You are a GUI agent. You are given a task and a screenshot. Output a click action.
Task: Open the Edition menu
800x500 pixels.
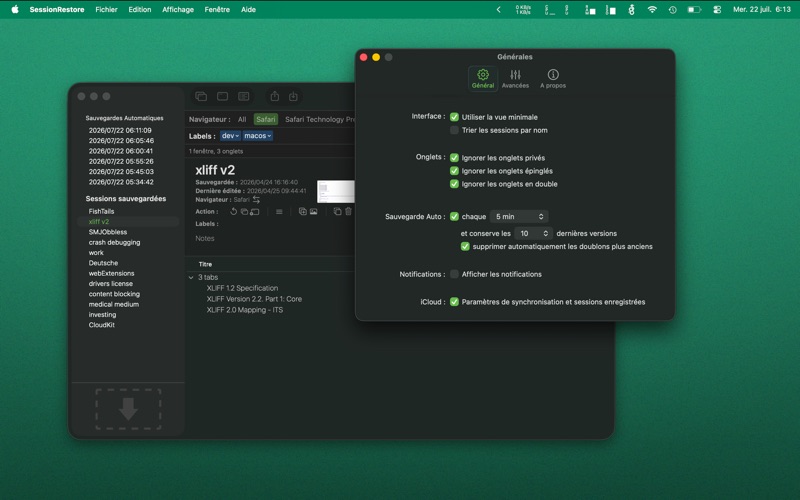pos(140,9)
